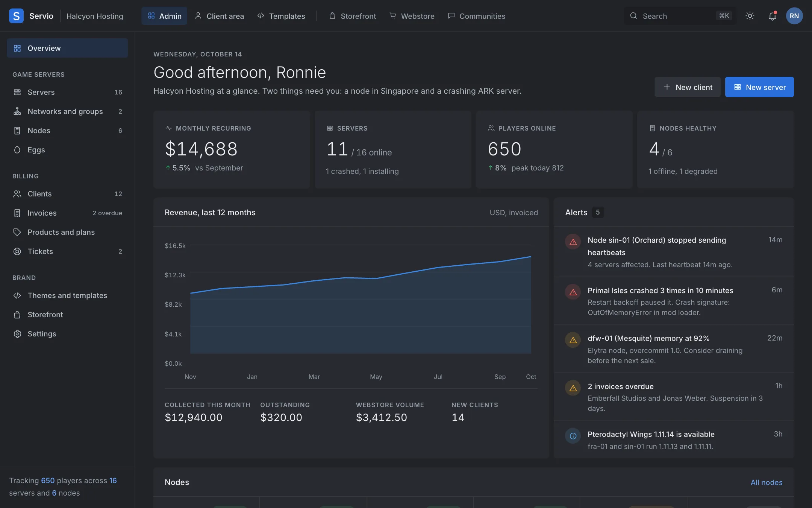Click the Invoices sidebar icon

point(17,213)
